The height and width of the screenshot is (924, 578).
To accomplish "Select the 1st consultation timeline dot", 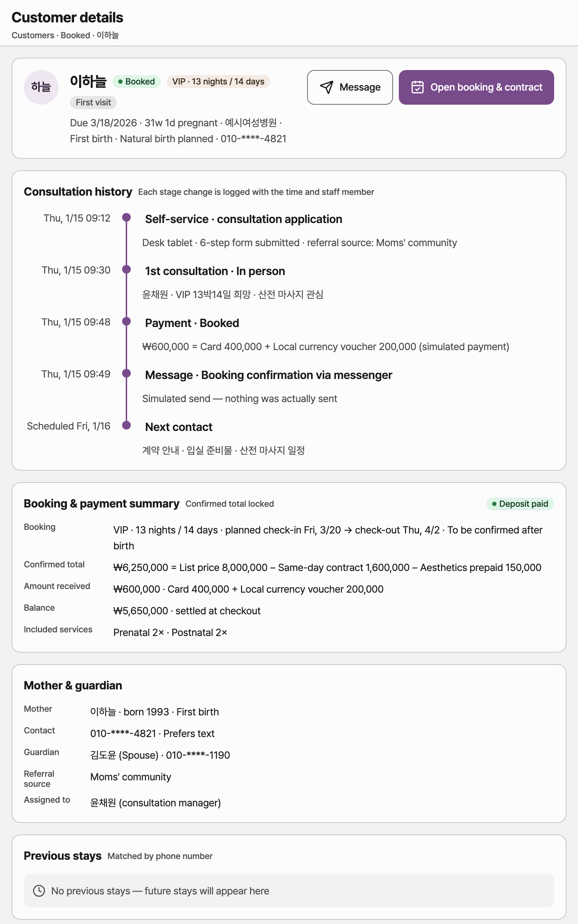I will pyautogui.click(x=126, y=269).
